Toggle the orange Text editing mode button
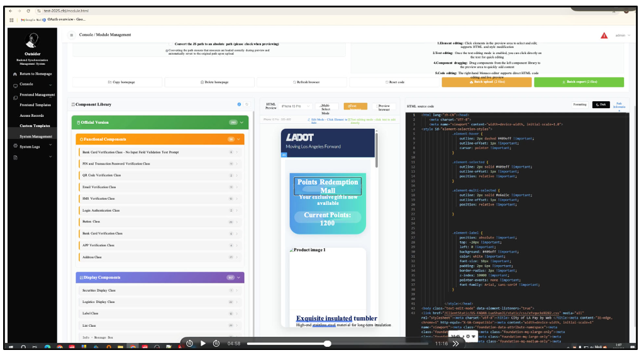 pyautogui.click(x=355, y=106)
